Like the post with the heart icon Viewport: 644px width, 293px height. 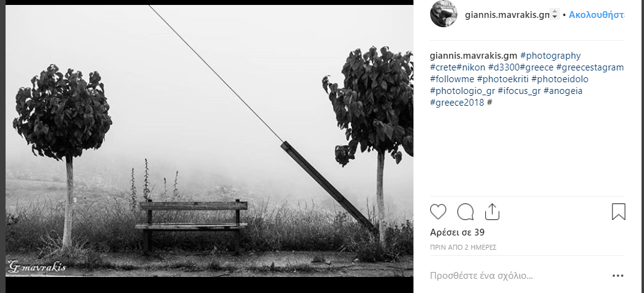438,212
